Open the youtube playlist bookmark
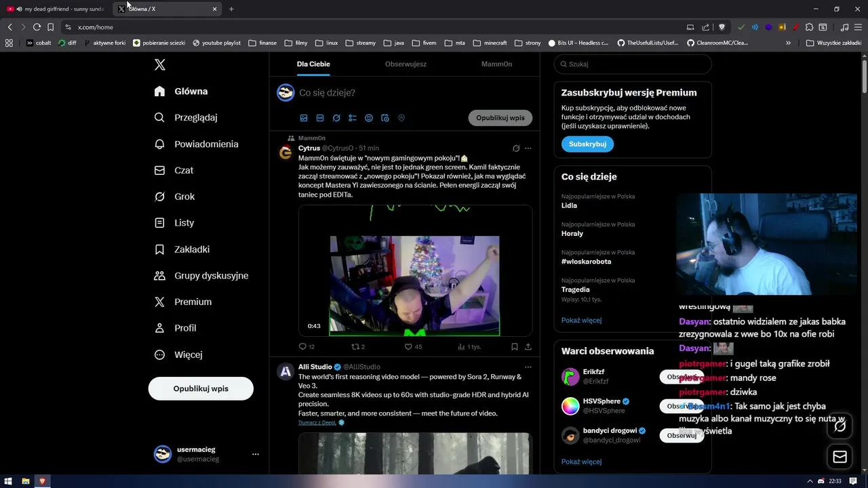 (x=216, y=43)
